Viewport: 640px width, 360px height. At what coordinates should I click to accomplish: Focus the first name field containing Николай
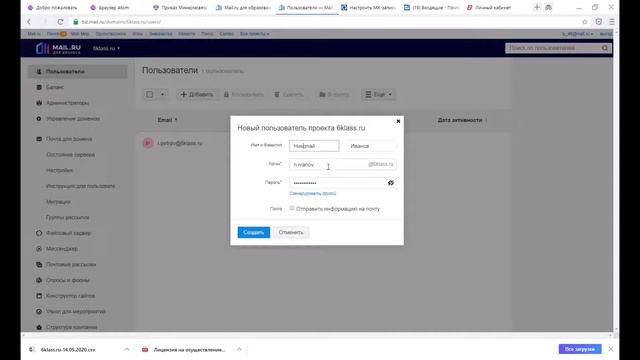click(x=314, y=146)
